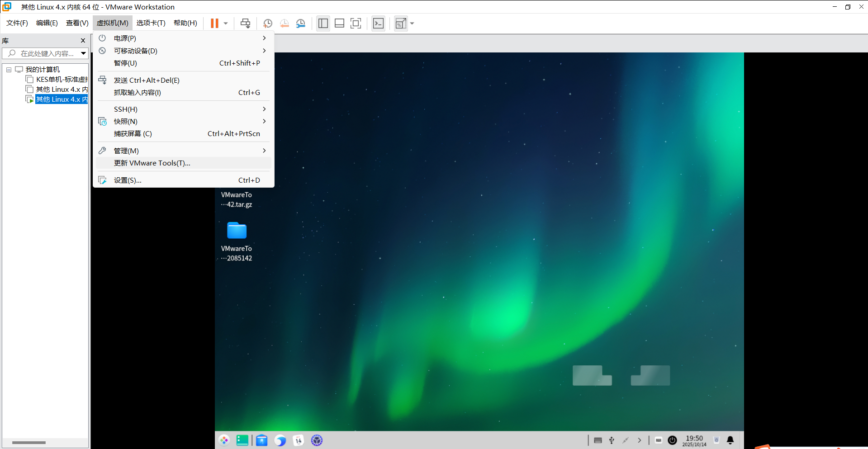Image resolution: width=868 pixels, height=449 pixels.
Task: Click the library horizontal scrollbar
Action: tap(29, 442)
